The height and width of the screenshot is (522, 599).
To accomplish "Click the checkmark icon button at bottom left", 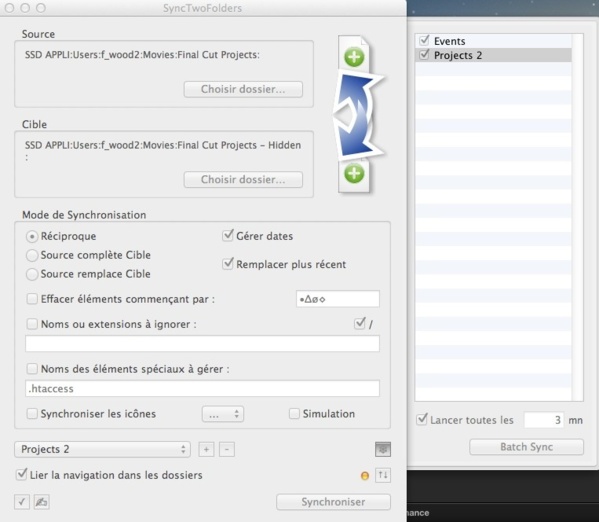I will click(x=22, y=502).
